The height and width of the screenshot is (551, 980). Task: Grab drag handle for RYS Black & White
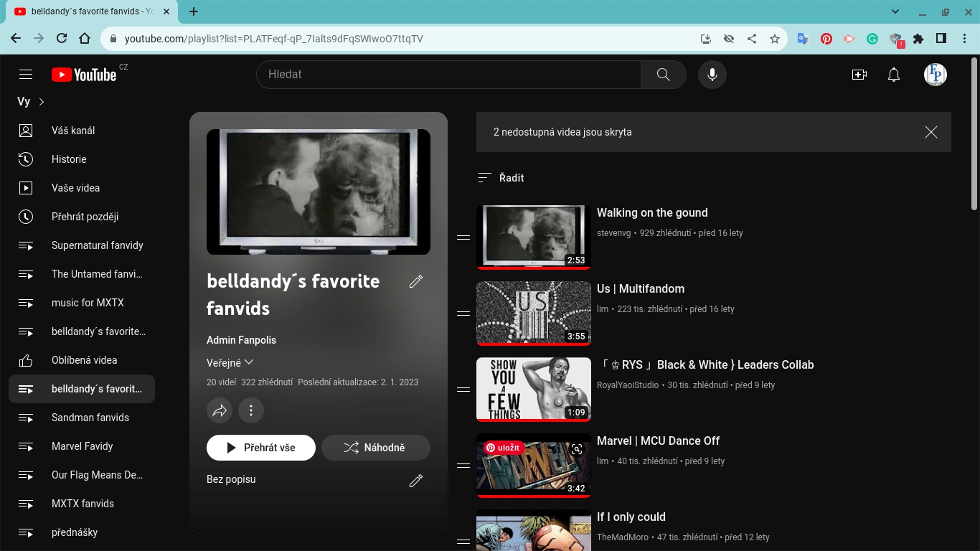click(x=463, y=390)
